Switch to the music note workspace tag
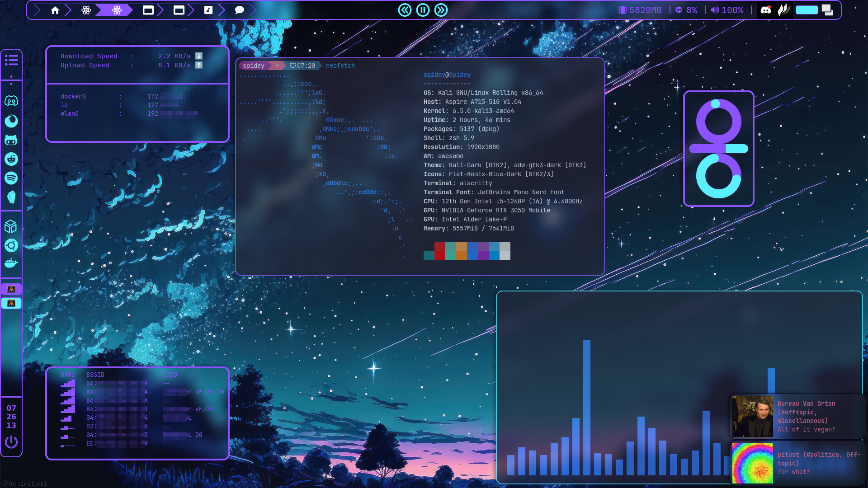 (208, 10)
